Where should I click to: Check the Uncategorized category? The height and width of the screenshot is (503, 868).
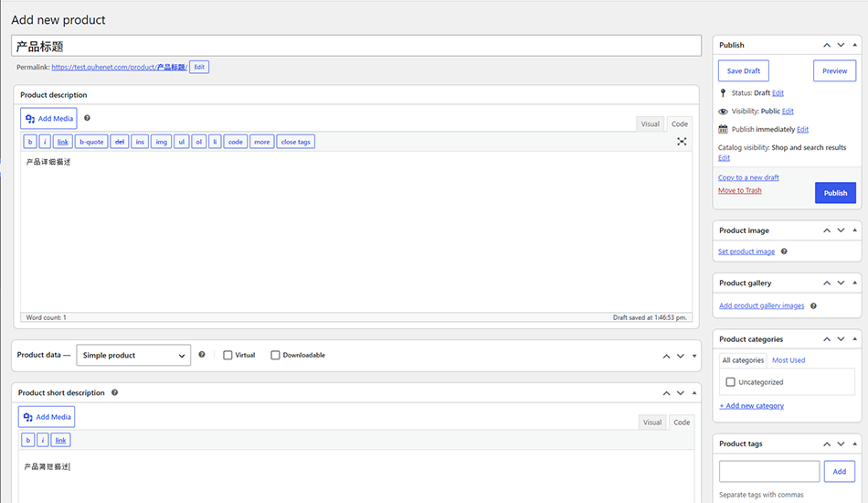pyautogui.click(x=730, y=382)
